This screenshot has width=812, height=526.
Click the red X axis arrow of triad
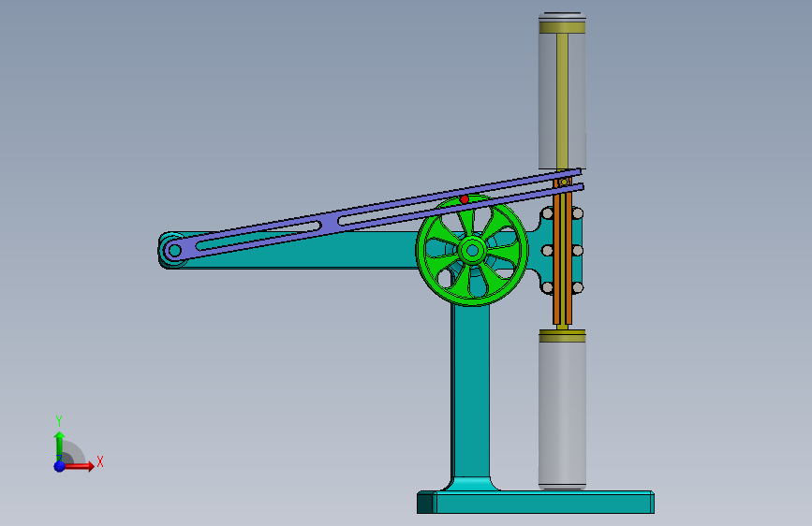pos(81,466)
